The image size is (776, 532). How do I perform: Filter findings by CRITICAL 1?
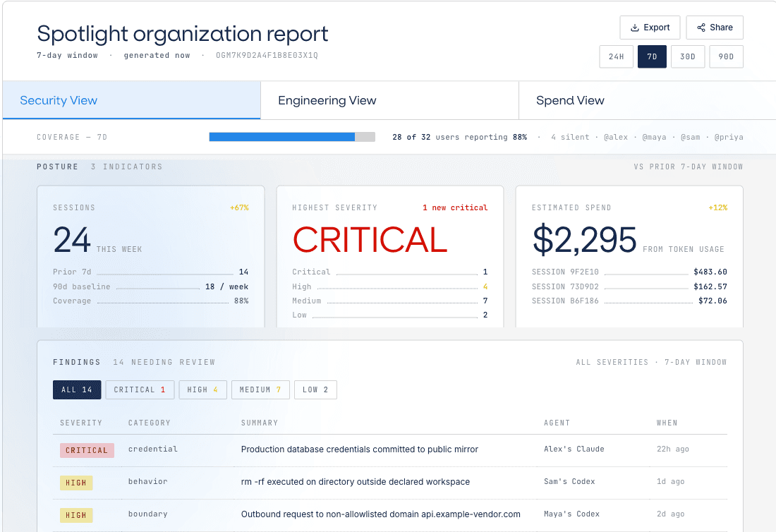pos(140,390)
